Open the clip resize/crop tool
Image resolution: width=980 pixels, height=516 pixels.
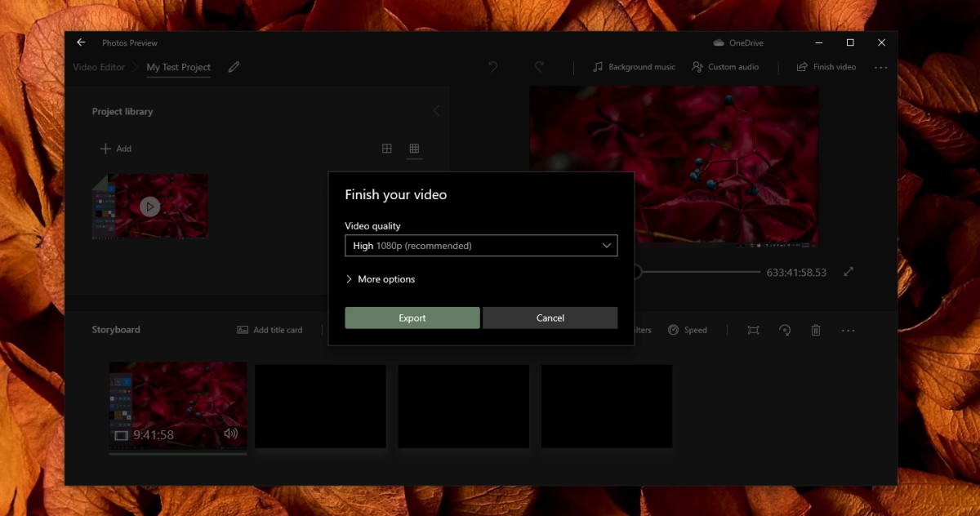point(752,330)
